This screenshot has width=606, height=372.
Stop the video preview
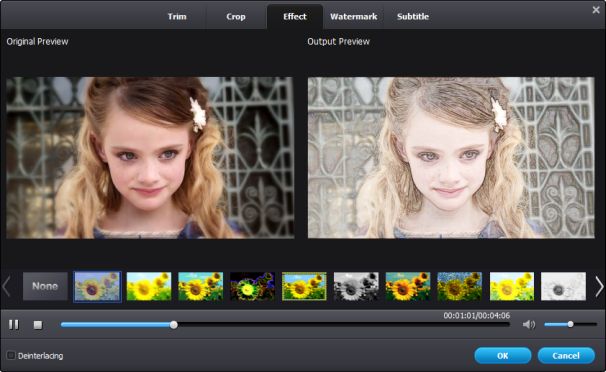[x=38, y=325]
